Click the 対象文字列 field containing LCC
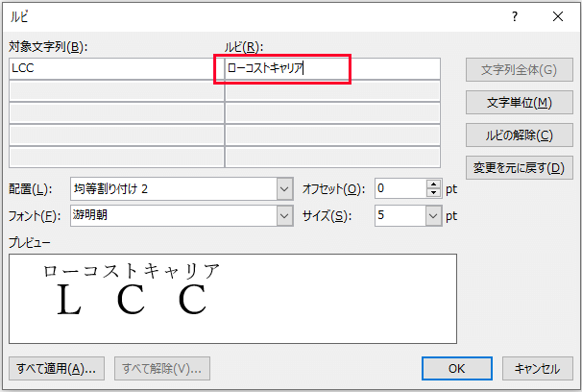Viewport: 582px width, 392px height. 116,68
